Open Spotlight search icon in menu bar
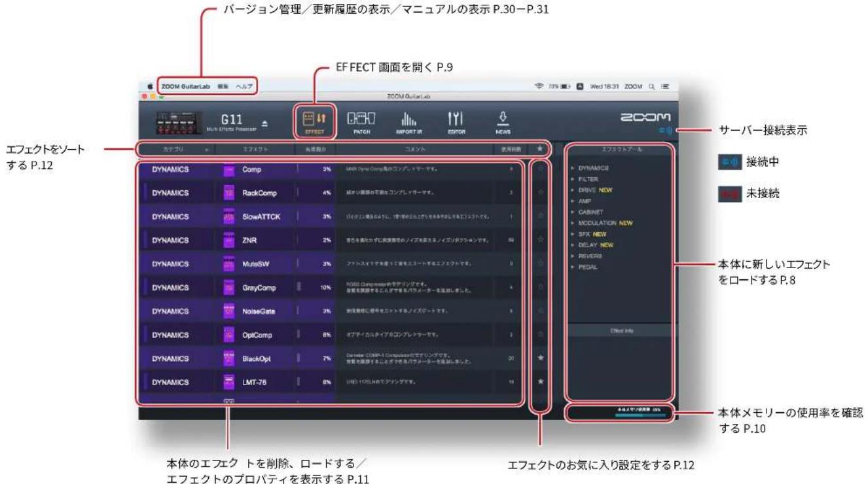This screenshot has width=868, height=484. [x=652, y=86]
